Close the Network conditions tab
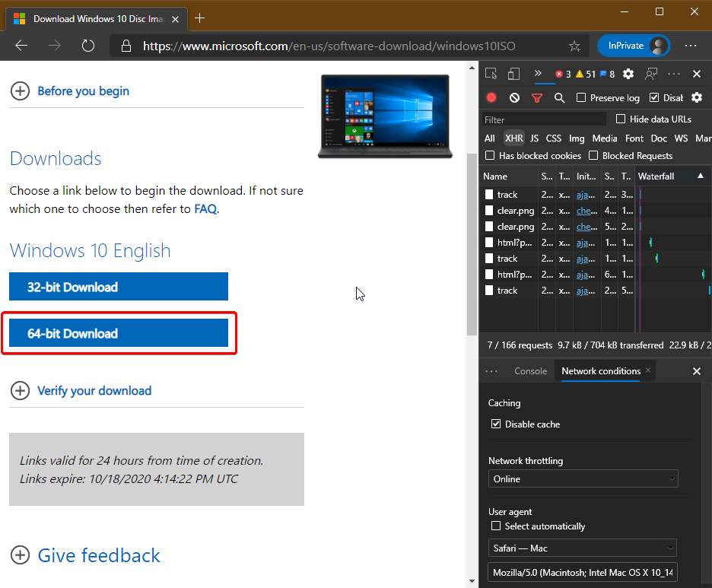The width and height of the screenshot is (712, 588). click(x=648, y=370)
